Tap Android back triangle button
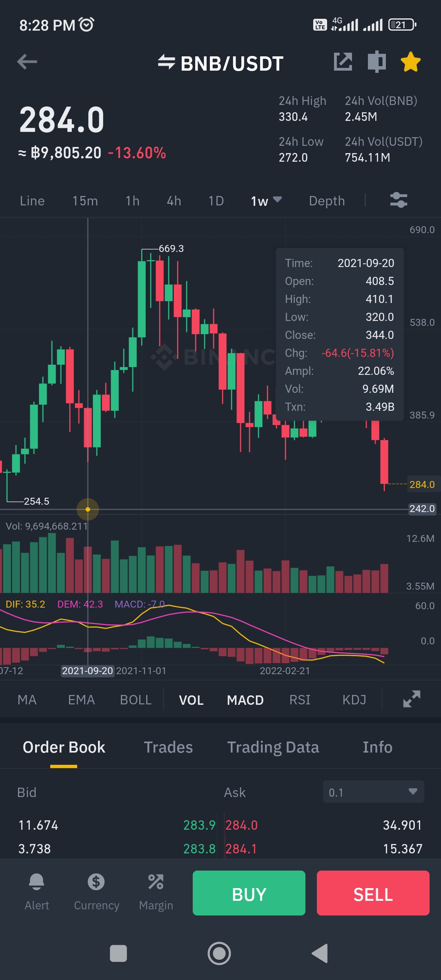The image size is (441, 980). (x=320, y=953)
